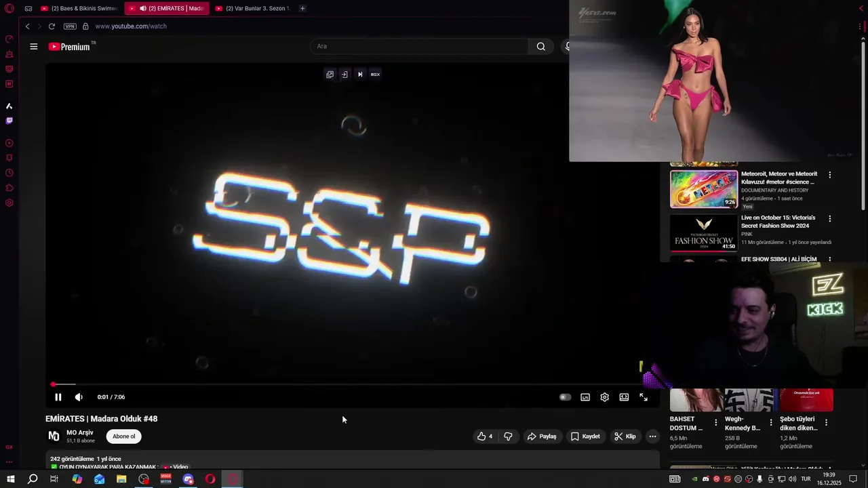View site security lock info
Viewport: 868px width, 488px height.
tap(85, 26)
